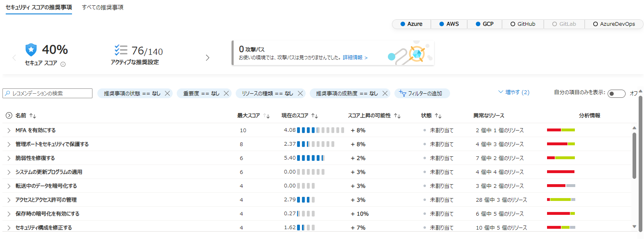
Task: Click resource health bar for 保存時の暗号化を有効にする
Action: click(561, 214)
